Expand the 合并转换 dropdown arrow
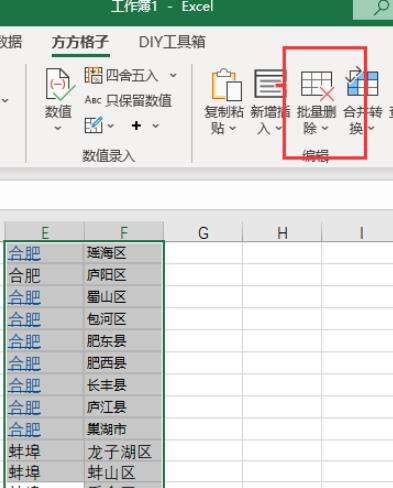Image resolution: width=393 pixels, height=488 pixels. pos(371,128)
